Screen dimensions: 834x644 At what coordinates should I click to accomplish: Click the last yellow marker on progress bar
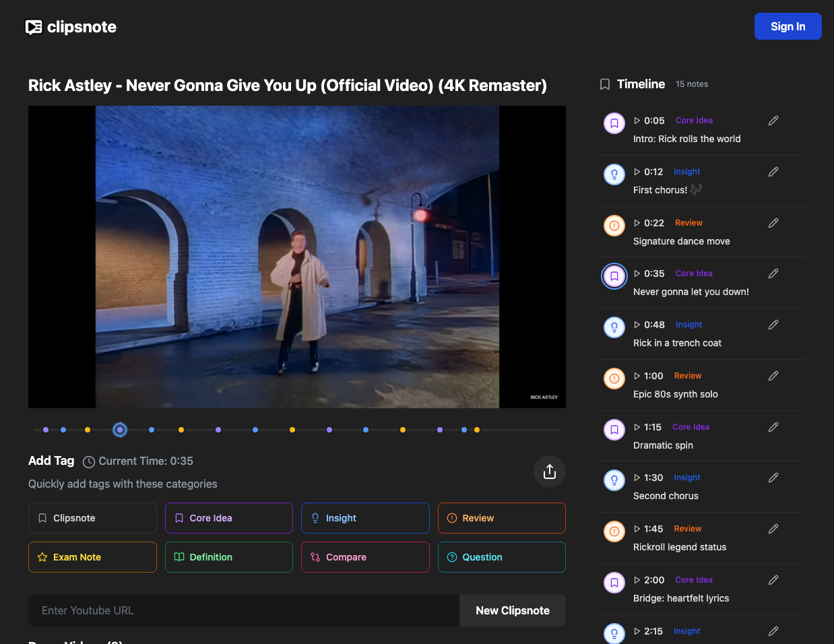[x=477, y=430]
